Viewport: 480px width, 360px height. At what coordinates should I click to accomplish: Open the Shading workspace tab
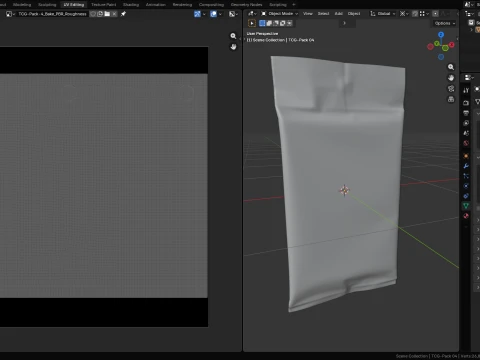coord(131,5)
